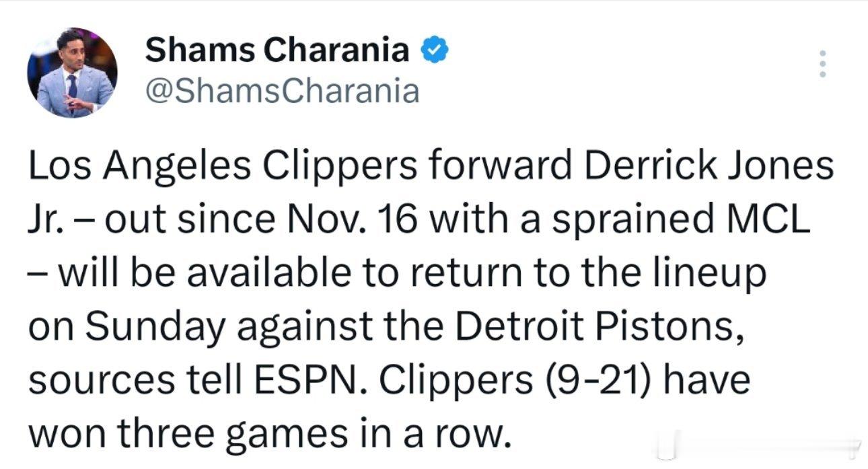868x469 pixels.
Task: Open the three-dot more options menu
Action: tap(821, 64)
